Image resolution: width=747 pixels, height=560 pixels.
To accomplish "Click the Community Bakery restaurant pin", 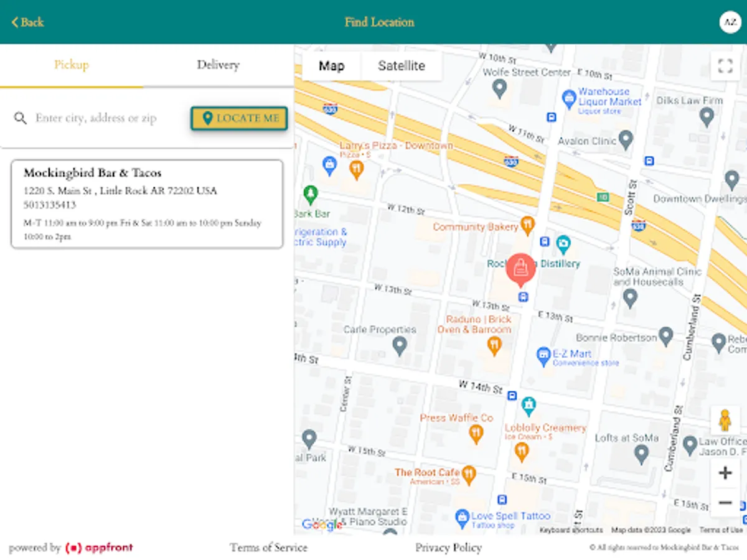I will pos(528,225).
